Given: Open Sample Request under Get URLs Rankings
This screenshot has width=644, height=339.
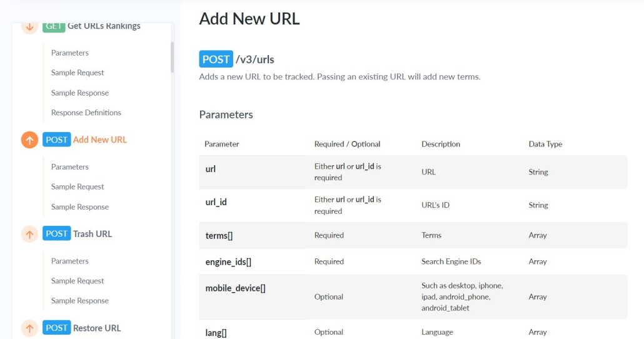Looking at the screenshot, I should [78, 73].
